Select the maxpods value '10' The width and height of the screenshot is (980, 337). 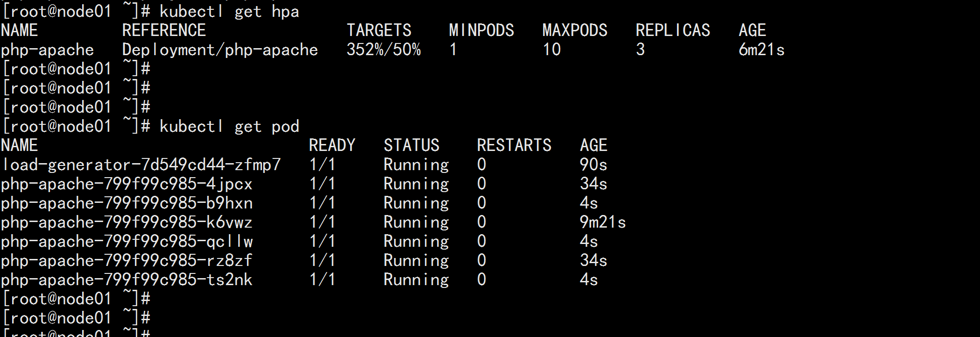point(551,50)
